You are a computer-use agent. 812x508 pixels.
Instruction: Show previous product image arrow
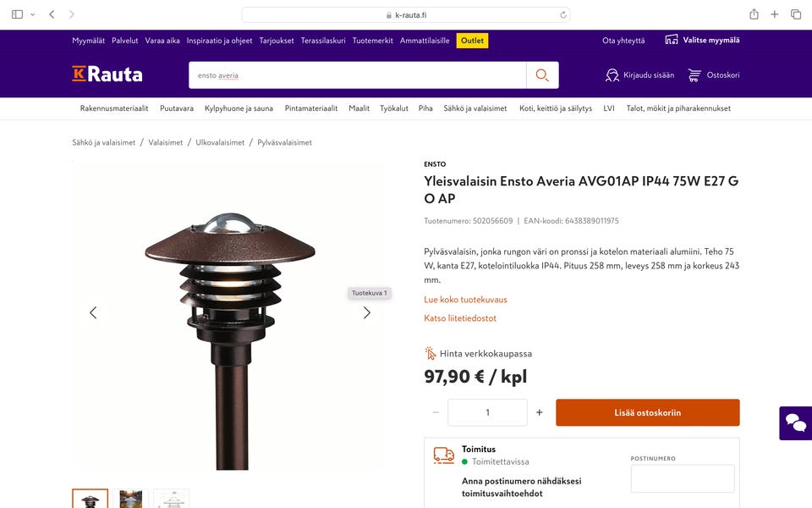[93, 312]
